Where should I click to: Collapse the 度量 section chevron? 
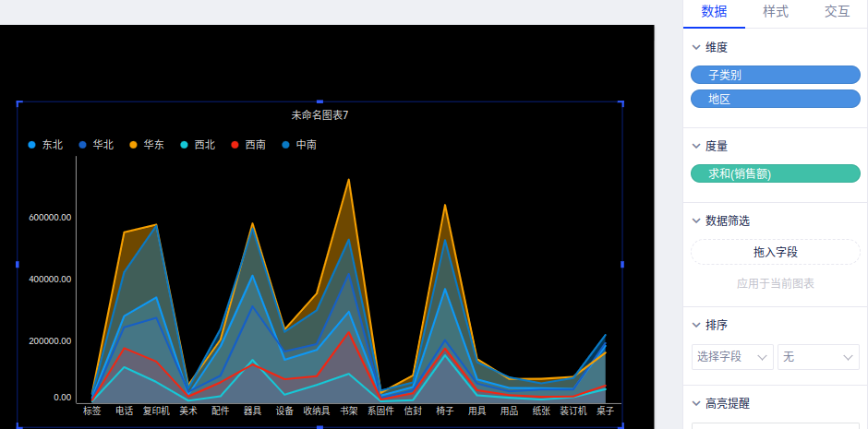pyautogui.click(x=696, y=146)
